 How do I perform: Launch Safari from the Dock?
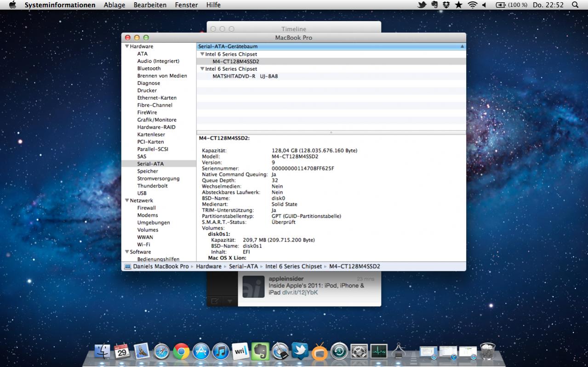pos(162,352)
